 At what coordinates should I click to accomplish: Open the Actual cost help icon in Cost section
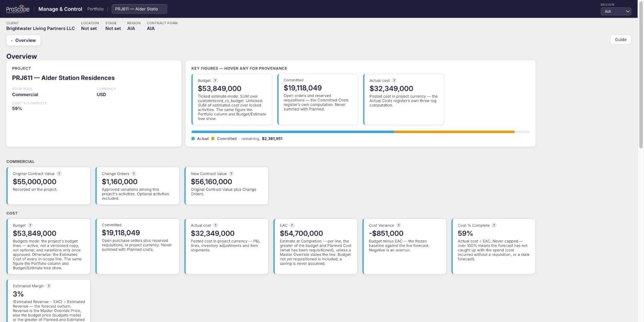tap(215, 225)
